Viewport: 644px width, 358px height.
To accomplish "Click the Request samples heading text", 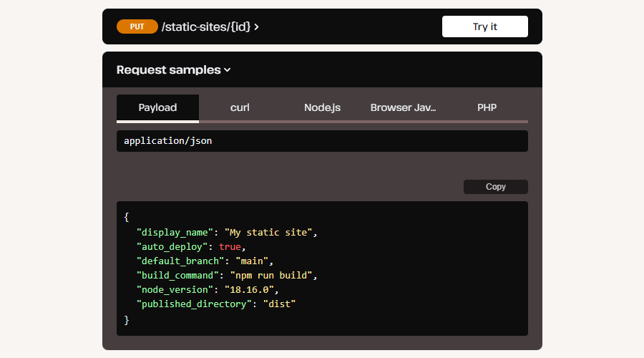I will point(168,70).
